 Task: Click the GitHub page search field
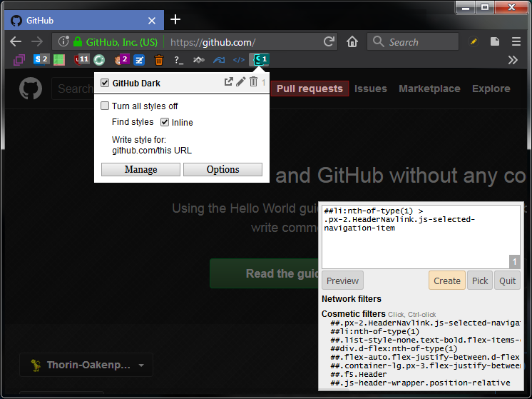point(73,89)
